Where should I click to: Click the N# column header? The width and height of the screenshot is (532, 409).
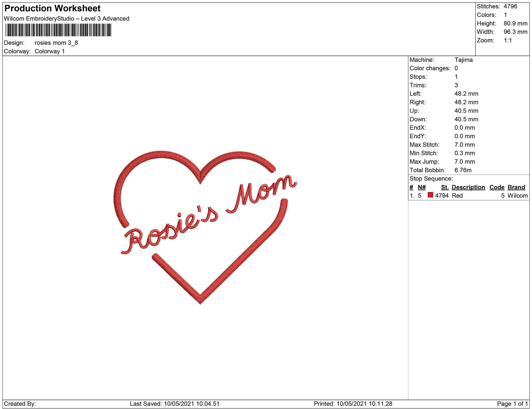[422, 187]
